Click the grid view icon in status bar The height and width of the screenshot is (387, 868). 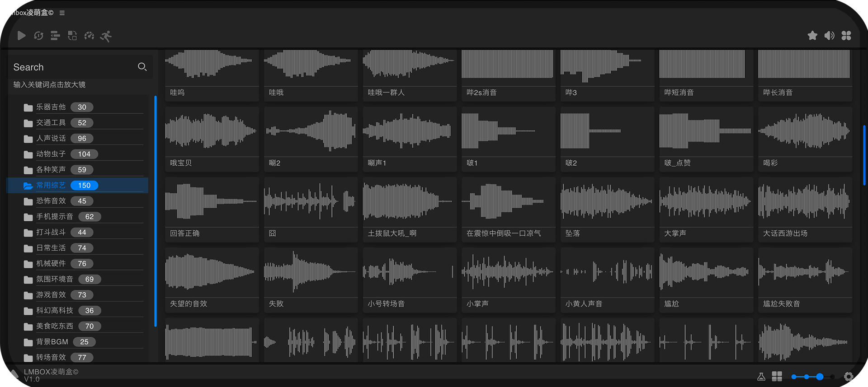[x=777, y=376]
